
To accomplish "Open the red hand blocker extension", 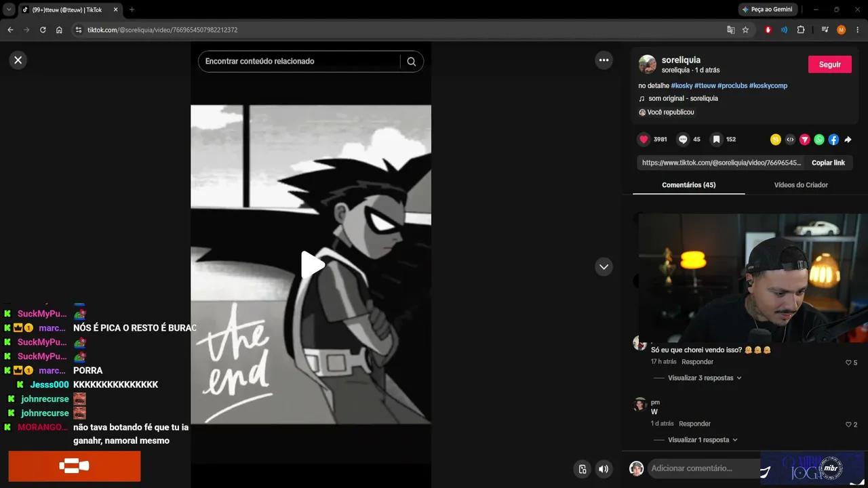I will 768,30.
